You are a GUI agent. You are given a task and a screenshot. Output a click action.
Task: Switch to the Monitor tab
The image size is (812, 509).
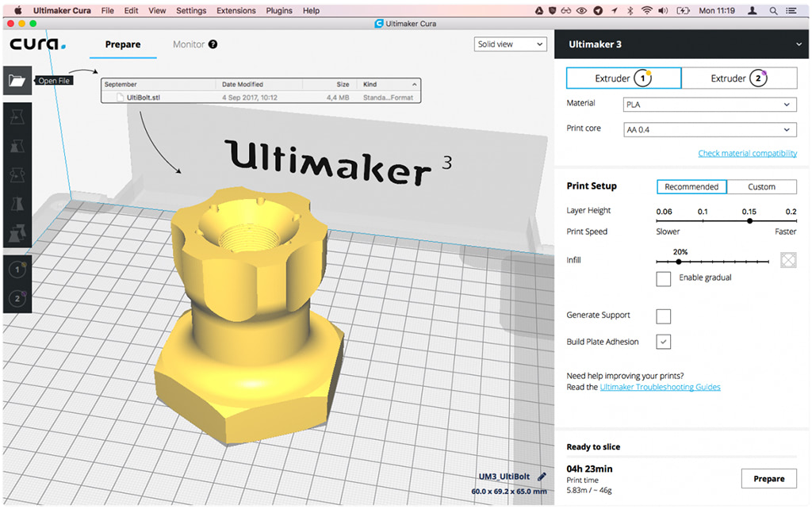point(189,44)
